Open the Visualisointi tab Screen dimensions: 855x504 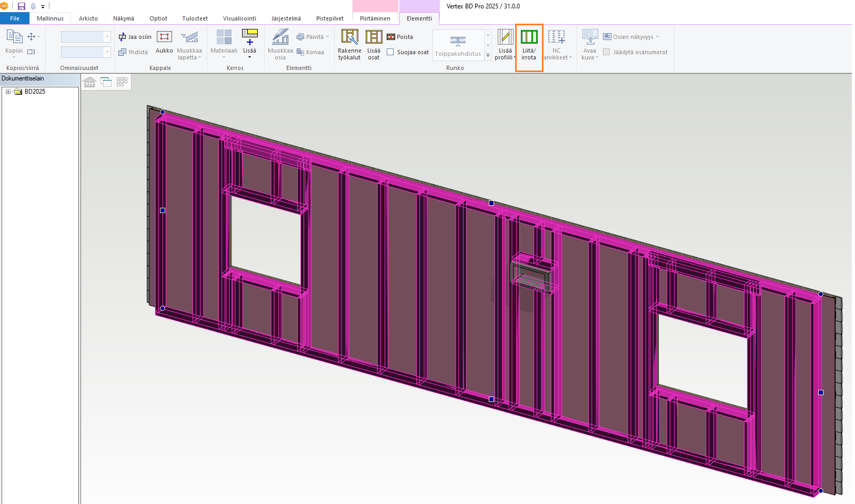[239, 18]
